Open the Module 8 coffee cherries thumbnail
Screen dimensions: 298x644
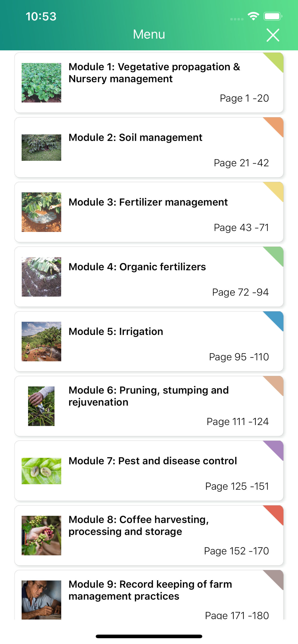tap(41, 536)
